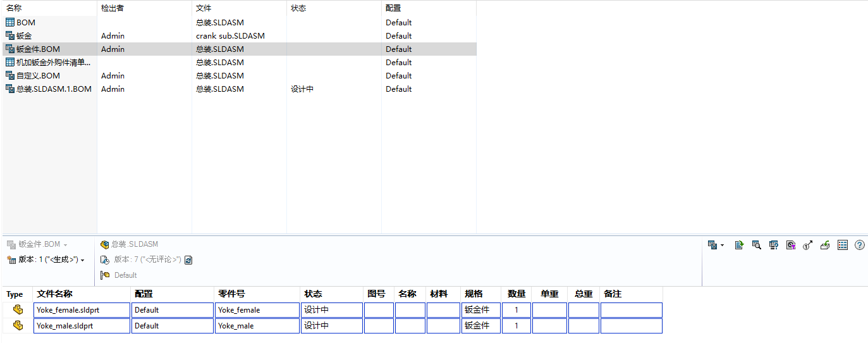Screen dimensions: 868x343
Task: Select the 总装.SLDASM.1.BOM file row
Action: tap(240, 89)
